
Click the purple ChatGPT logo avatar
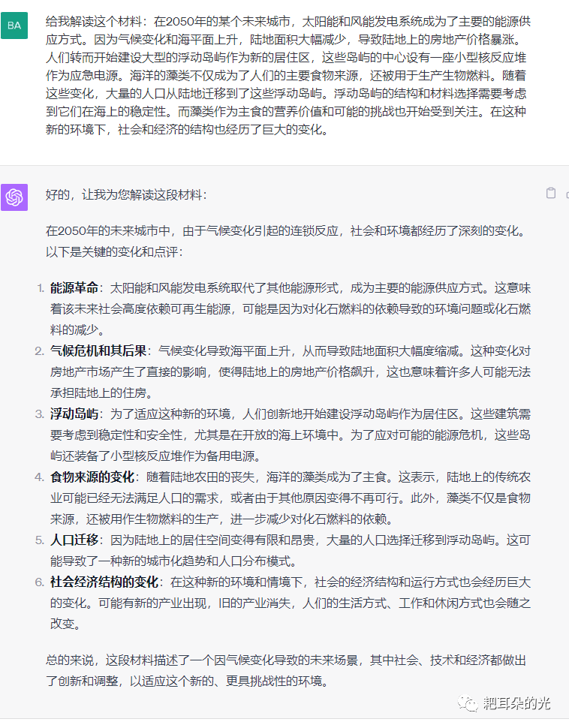14,197
